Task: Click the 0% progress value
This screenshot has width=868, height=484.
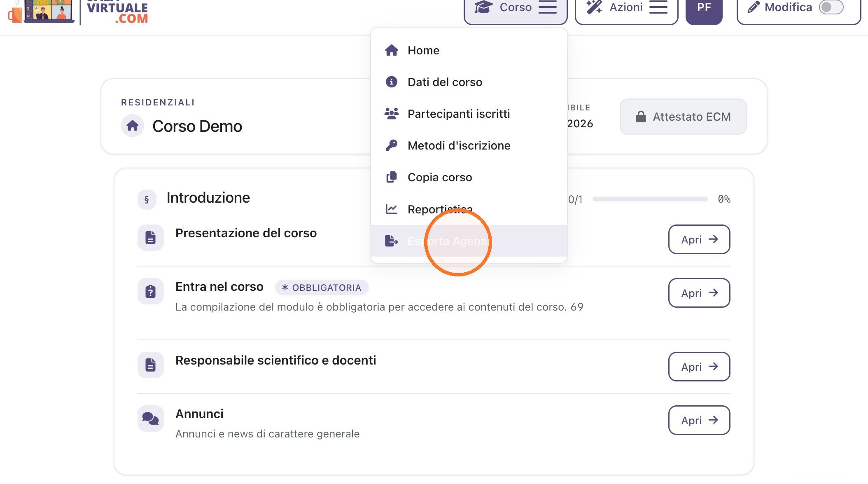Action: 724,199
